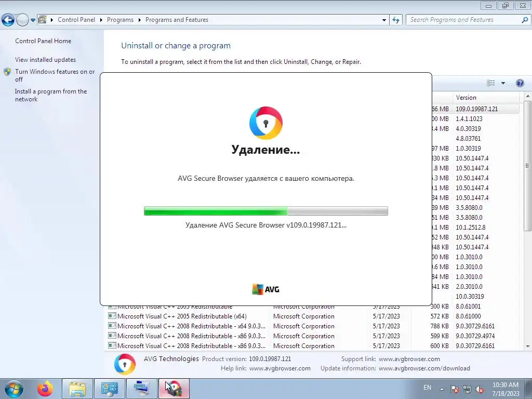Click version 2.0.3010.0 in the list
Viewport: 532px width, 399px height.
(469, 287)
